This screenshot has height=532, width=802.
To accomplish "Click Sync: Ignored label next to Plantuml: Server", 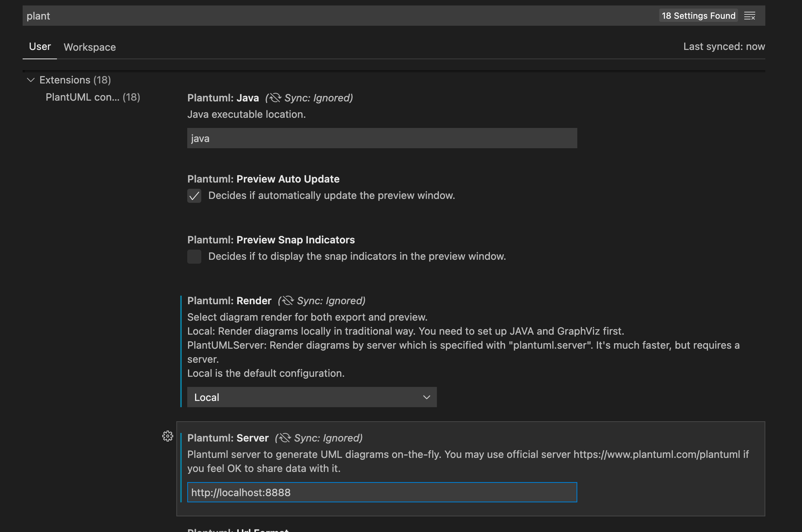I will 328,438.
